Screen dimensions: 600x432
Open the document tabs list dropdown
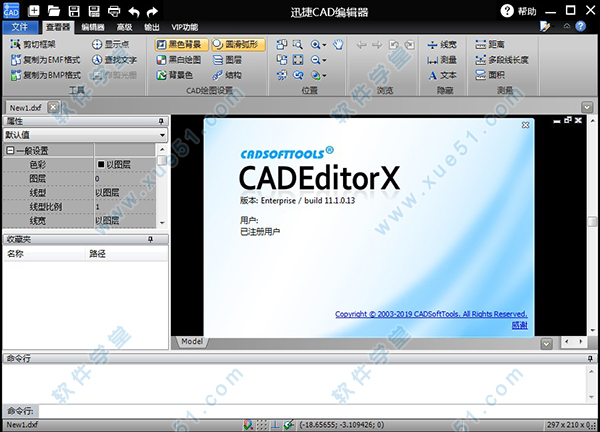point(587,107)
